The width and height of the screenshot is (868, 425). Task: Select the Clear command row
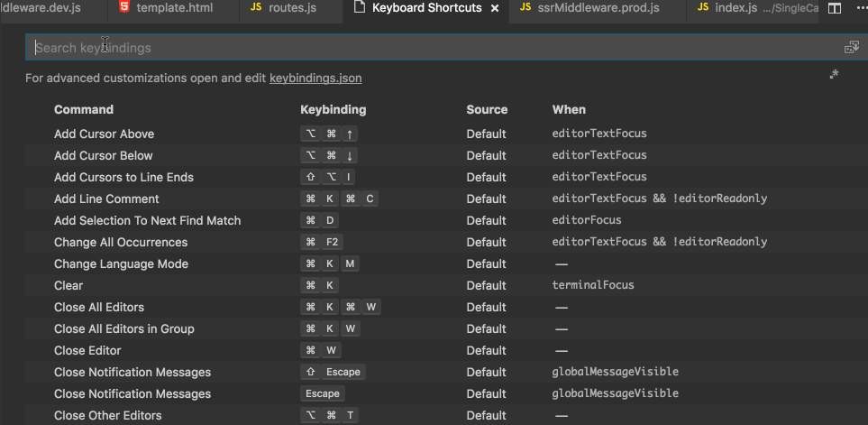pos(447,285)
